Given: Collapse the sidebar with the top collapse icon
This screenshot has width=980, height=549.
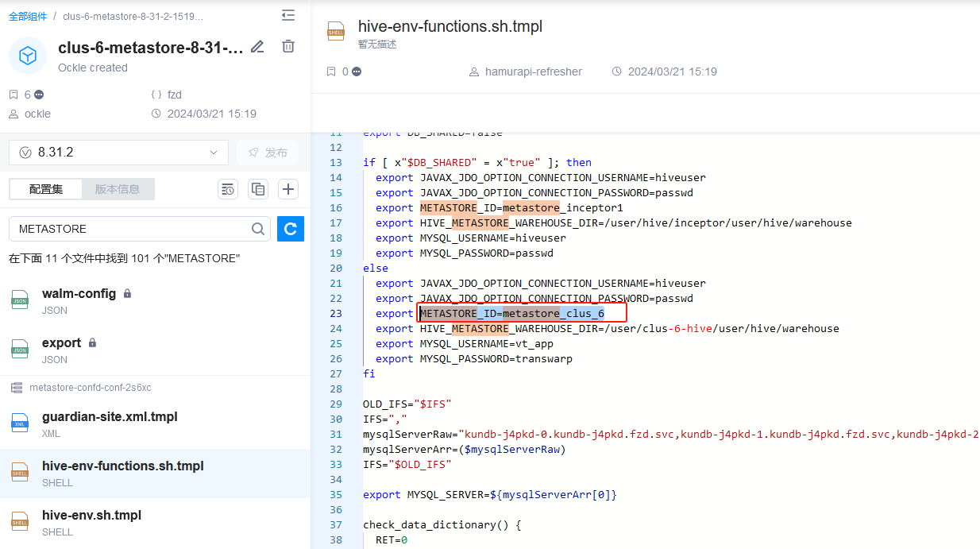Looking at the screenshot, I should [288, 15].
